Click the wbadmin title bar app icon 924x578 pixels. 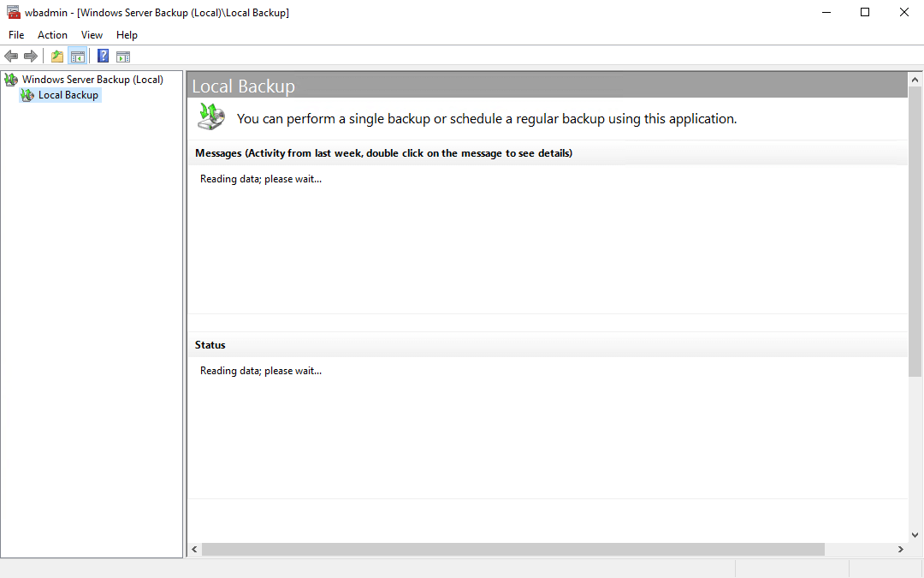[13, 12]
